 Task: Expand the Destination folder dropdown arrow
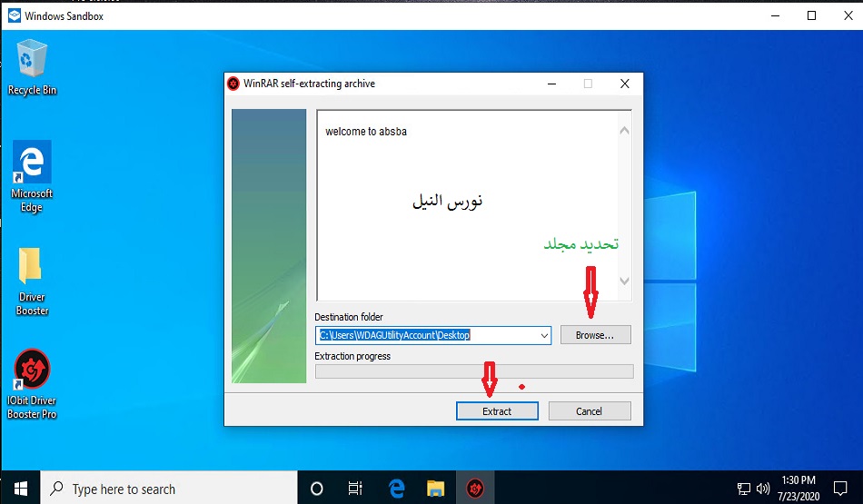(x=544, y=335)
